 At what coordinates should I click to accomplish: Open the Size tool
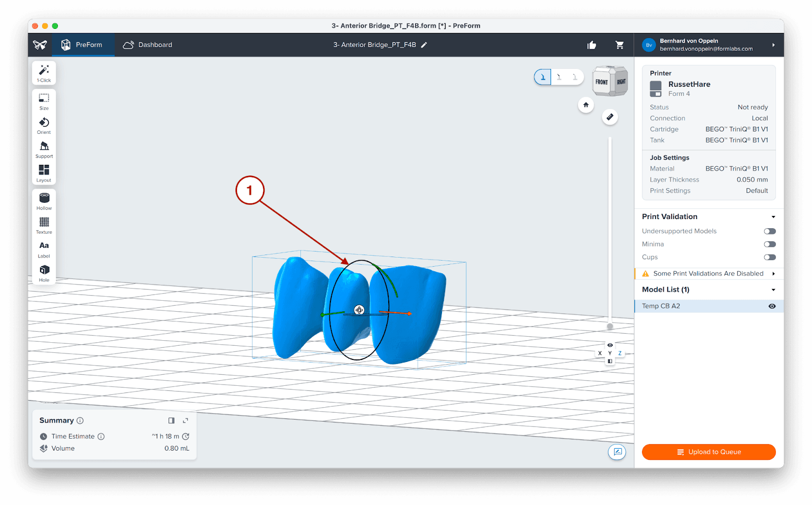point(44,101)
